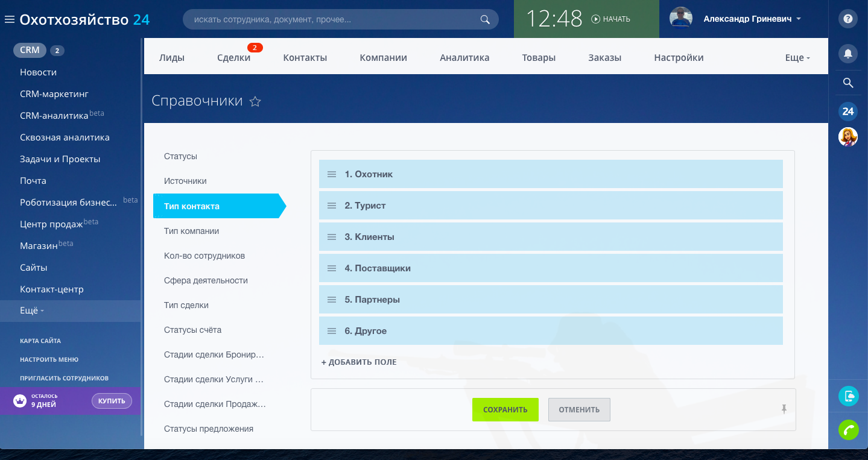Click the drag handle of the Поставщики row
The image size is (868, 460).
coord(331,268)
